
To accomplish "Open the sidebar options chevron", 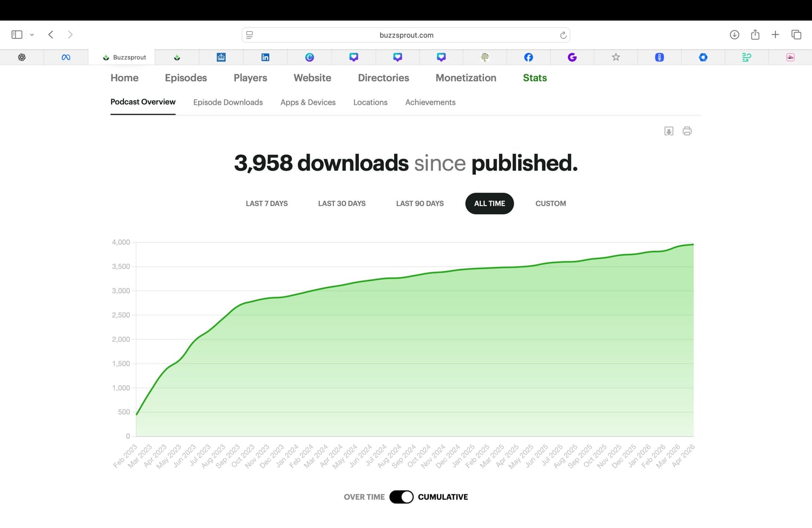I will point(32,35).
